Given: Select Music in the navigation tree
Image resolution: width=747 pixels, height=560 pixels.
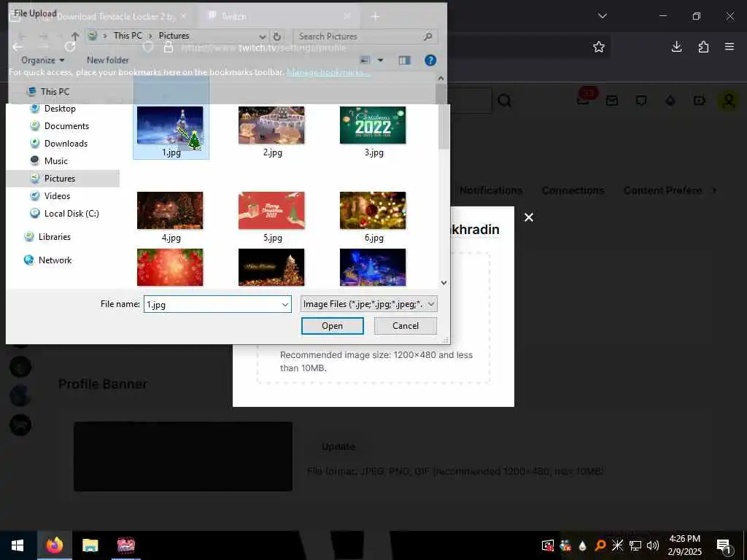Looking at the screenshot, I should coord(55,161).
